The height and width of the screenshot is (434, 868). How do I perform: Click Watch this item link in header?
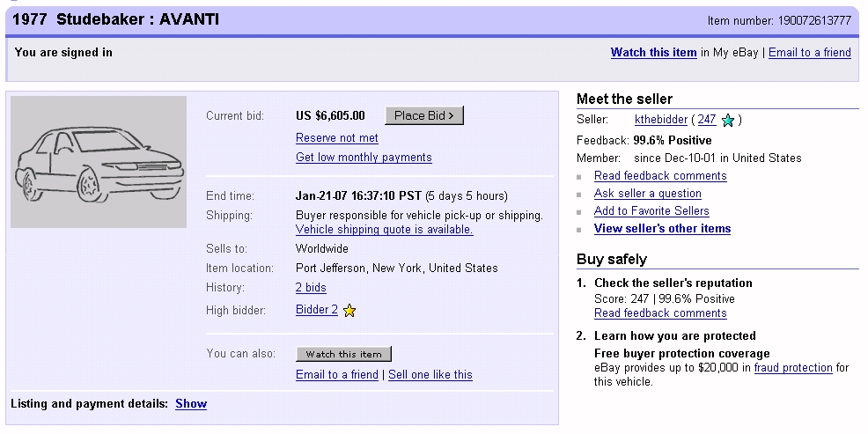pos(653,53)
